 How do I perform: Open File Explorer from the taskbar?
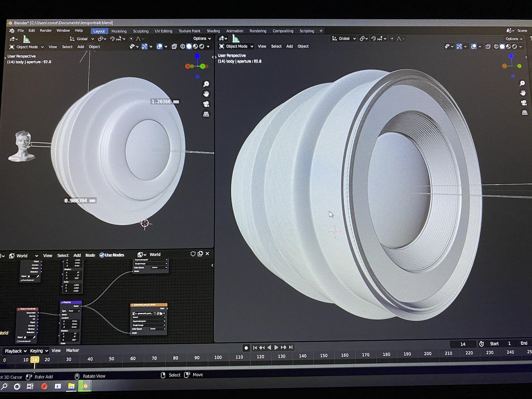(x=71, y=386)
